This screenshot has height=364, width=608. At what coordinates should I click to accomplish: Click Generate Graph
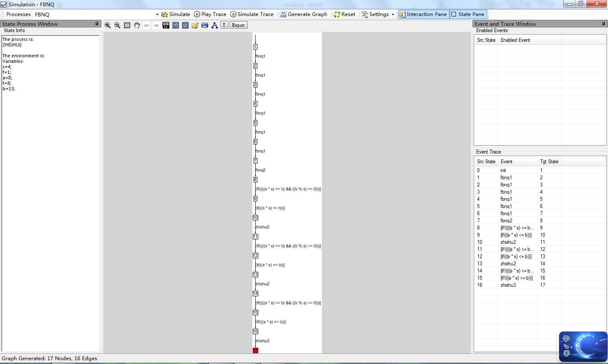click(x=304, y=14)
